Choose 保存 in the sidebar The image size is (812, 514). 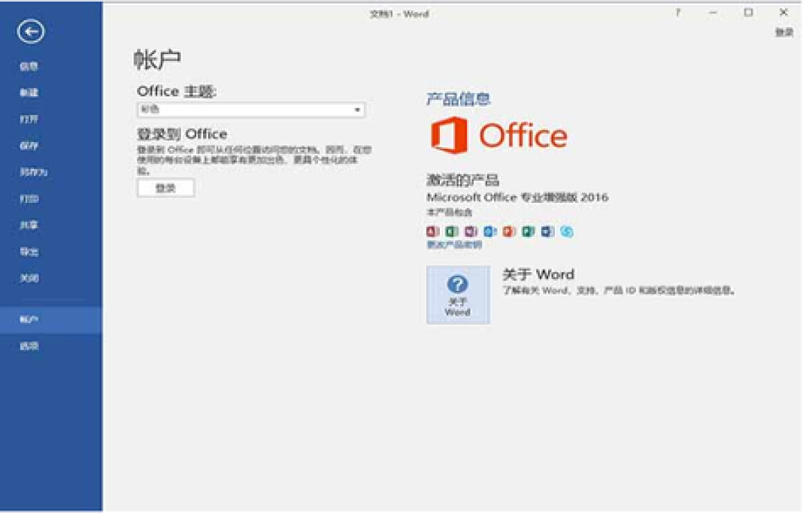tap(29, 146)
